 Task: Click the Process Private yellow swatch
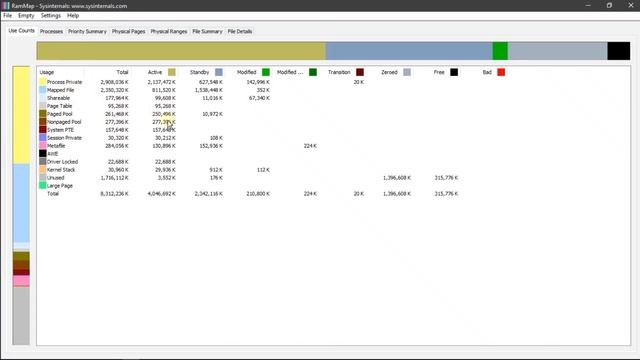coord(43,82)
